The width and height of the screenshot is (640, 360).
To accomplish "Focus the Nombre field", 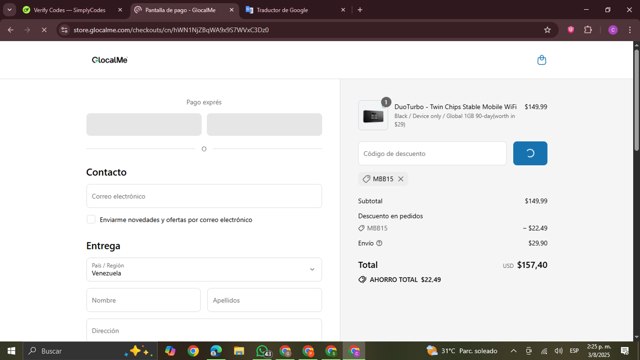I will coord(143,300).
